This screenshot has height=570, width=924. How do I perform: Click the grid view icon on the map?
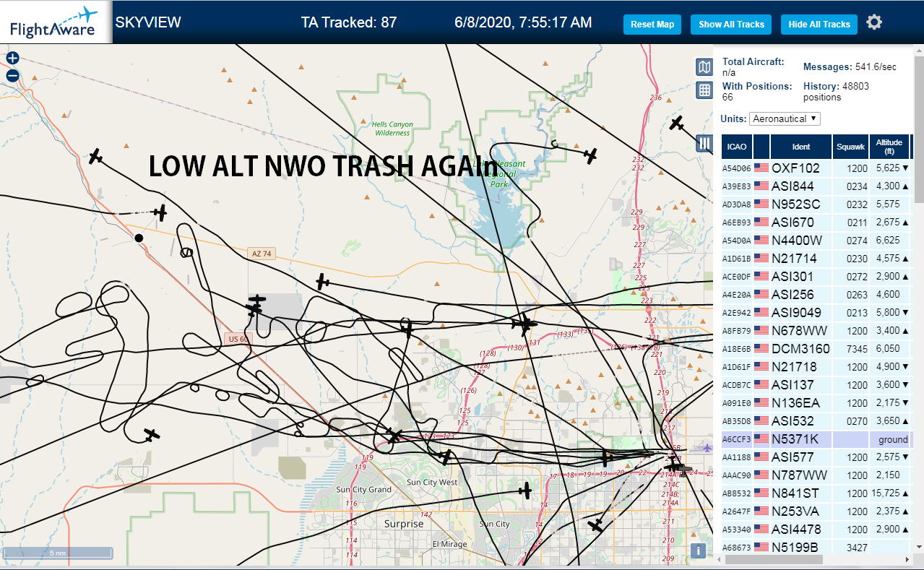pyautogui.click(x=704, y=90)
